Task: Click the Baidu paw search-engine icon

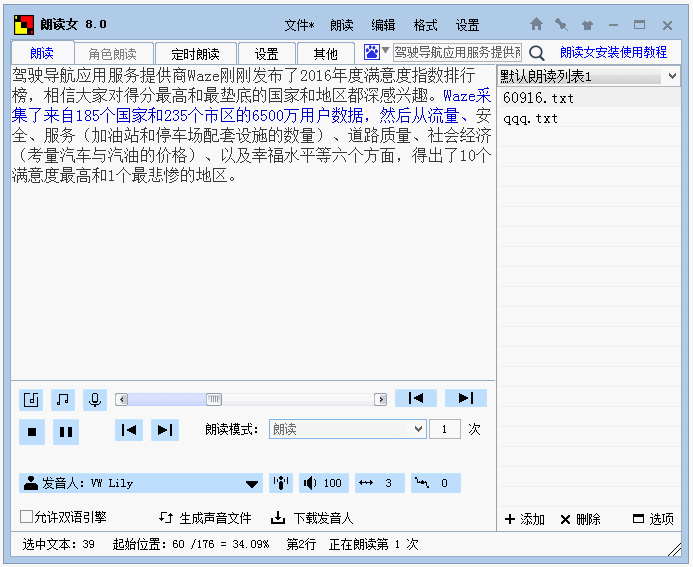Action: 372,52
